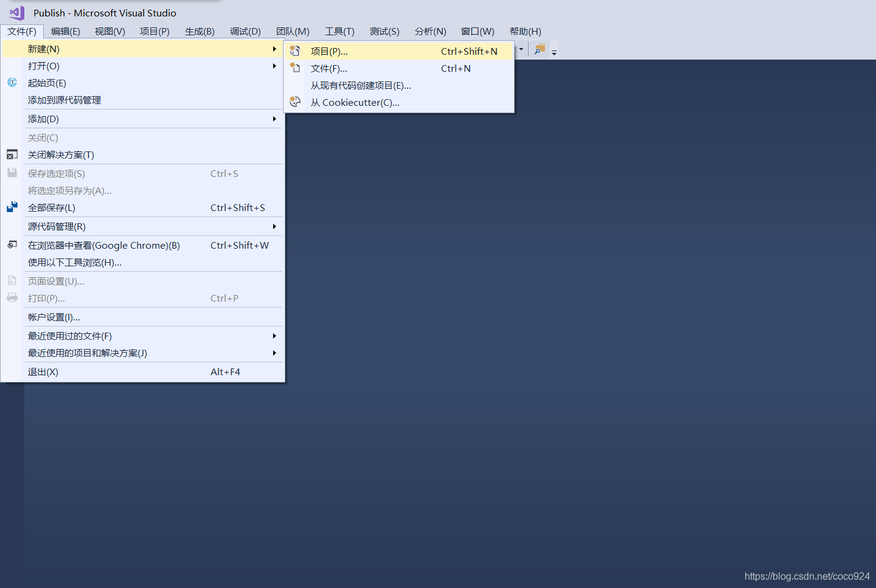Click the new project icon beside 项目(P)
This screenshot has width=876, height=588.
click(x=295, y=50)
